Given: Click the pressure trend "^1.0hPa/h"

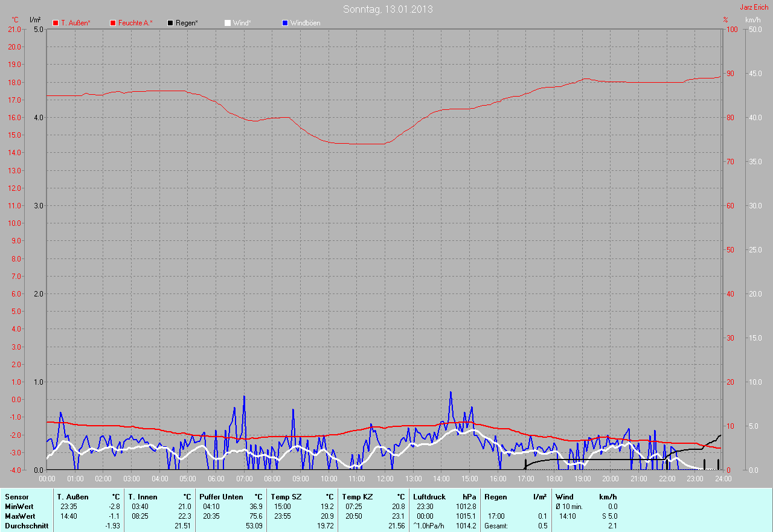Looking at the screenshot, I should coord(429,526).
